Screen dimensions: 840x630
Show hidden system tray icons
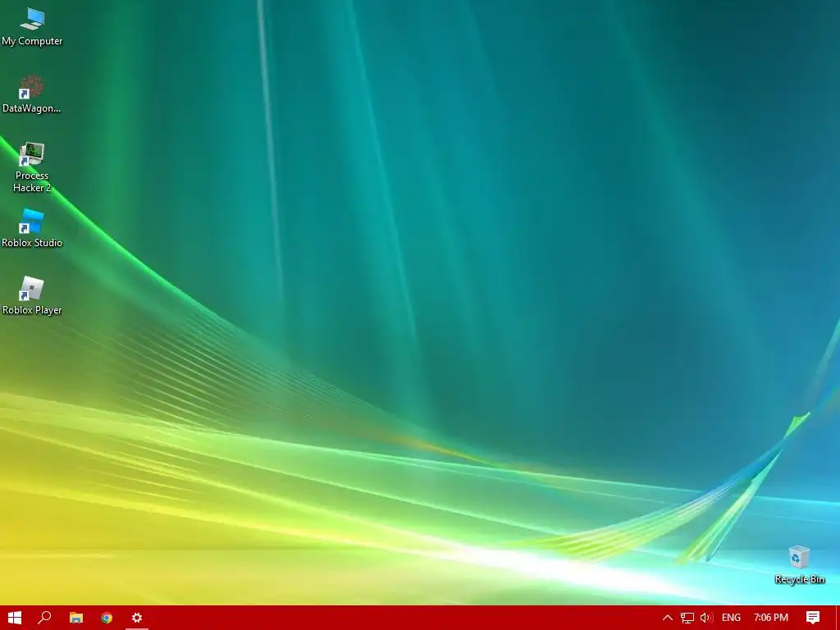[668, 618]
